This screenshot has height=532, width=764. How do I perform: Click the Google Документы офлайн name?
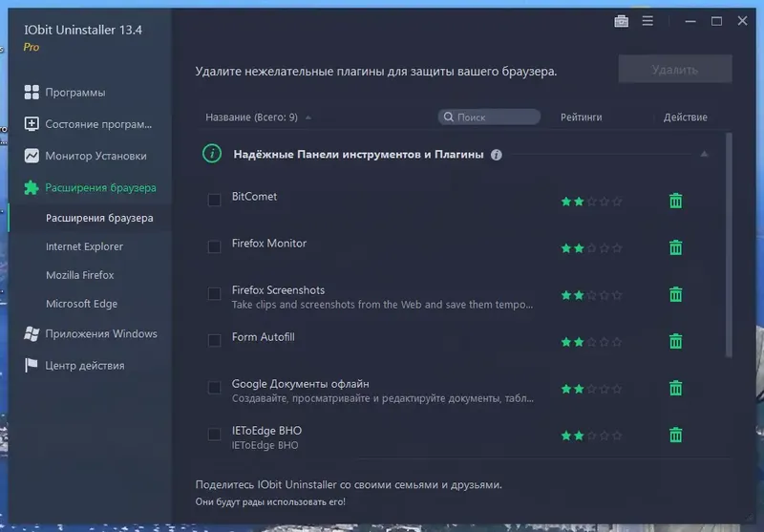[300, 384]
